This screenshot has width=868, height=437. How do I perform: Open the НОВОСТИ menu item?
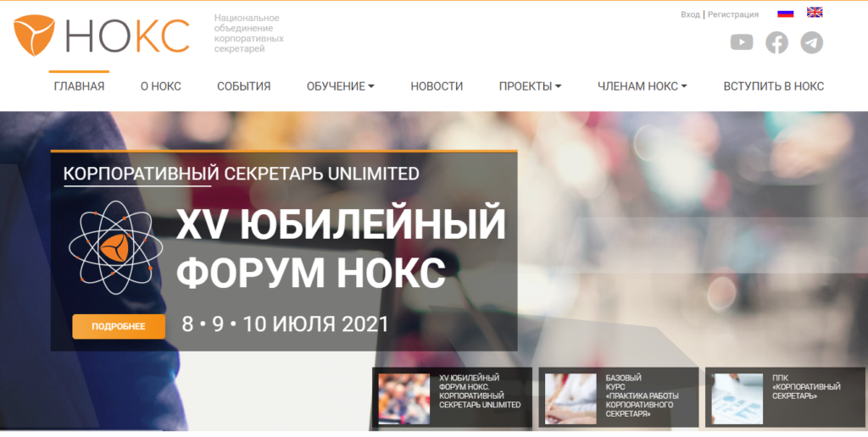[437, 86]
